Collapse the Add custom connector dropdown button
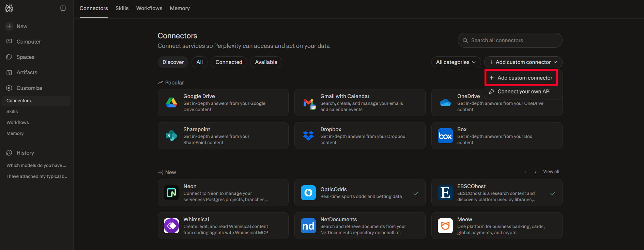This screenshot has width=644, height=250. click(x=523, y=62)
